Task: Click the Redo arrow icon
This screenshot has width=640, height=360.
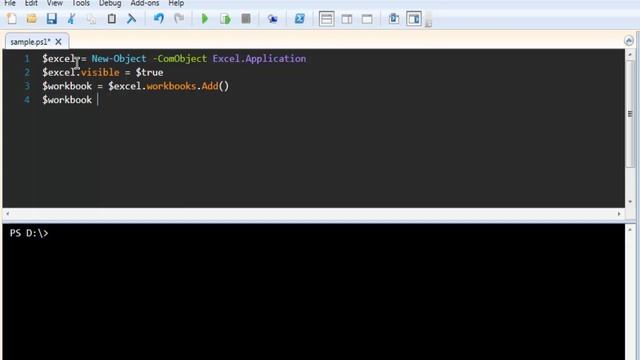Action: [x=179, y=18]
